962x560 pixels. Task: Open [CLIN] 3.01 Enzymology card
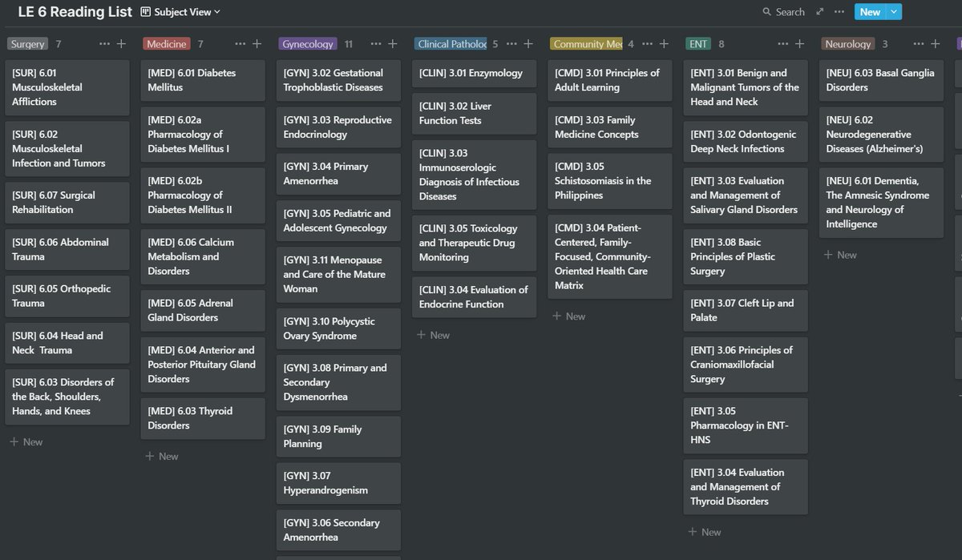(x=475, y=73)
